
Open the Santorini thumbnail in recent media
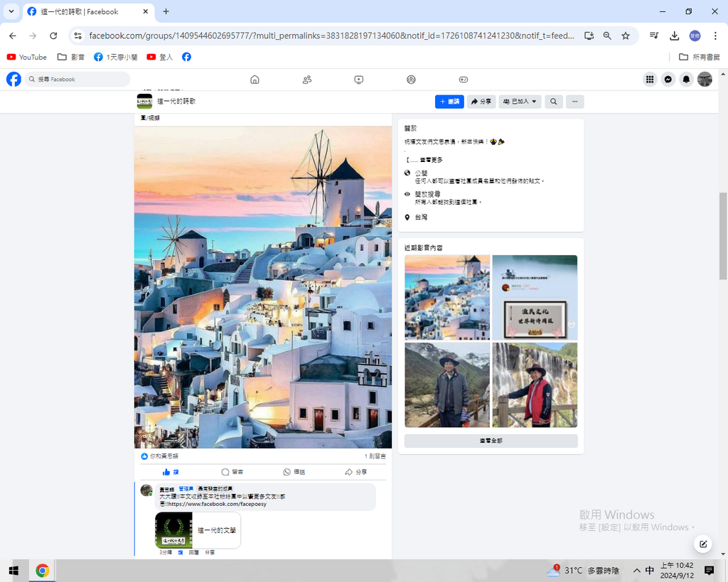pyautogui.click(x=447, y=297)
